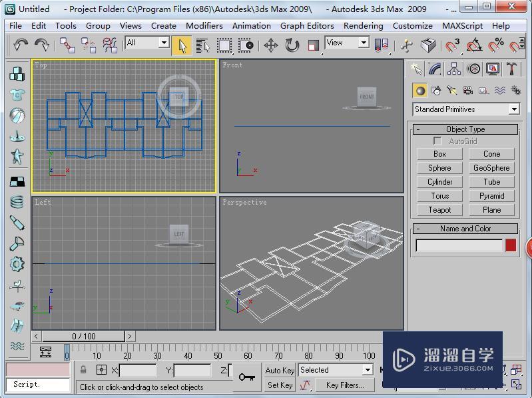Create a Box primitive
532x398 pixels.
click(x=439, y=154)
